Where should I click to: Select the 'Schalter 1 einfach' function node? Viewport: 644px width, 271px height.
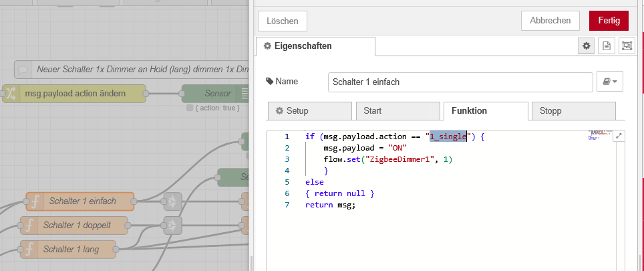(80, 201)
